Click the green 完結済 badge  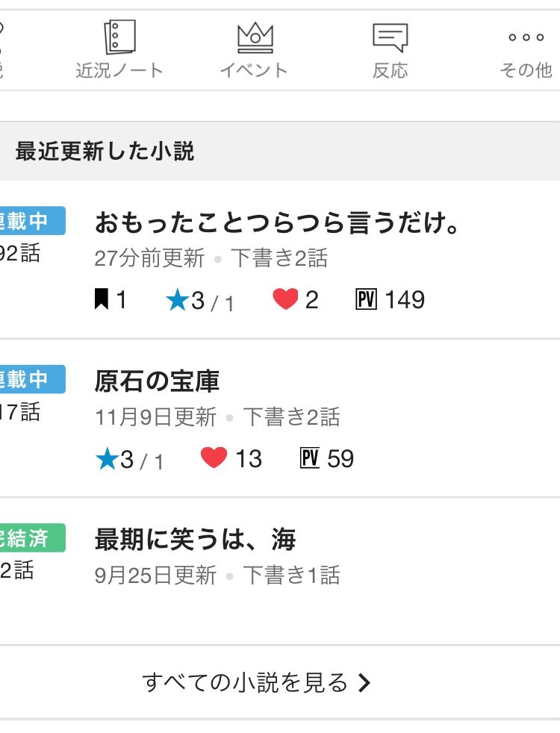pyautogui.click(x=30, y=538)
